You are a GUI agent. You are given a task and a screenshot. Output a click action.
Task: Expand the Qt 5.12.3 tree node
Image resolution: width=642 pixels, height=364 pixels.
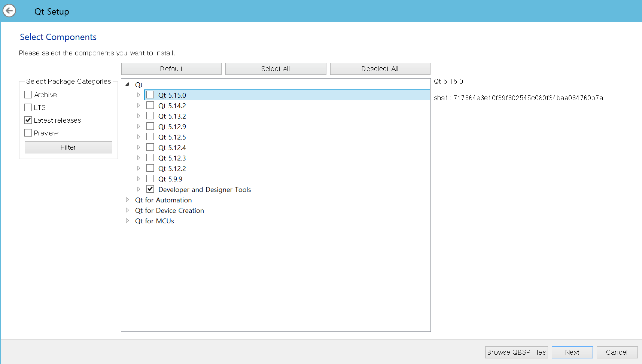139,158
